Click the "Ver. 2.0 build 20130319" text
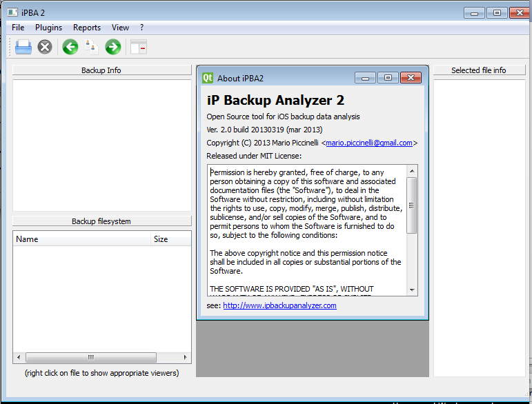The width and height of the screenshot is (532, 404). [246, 130]
